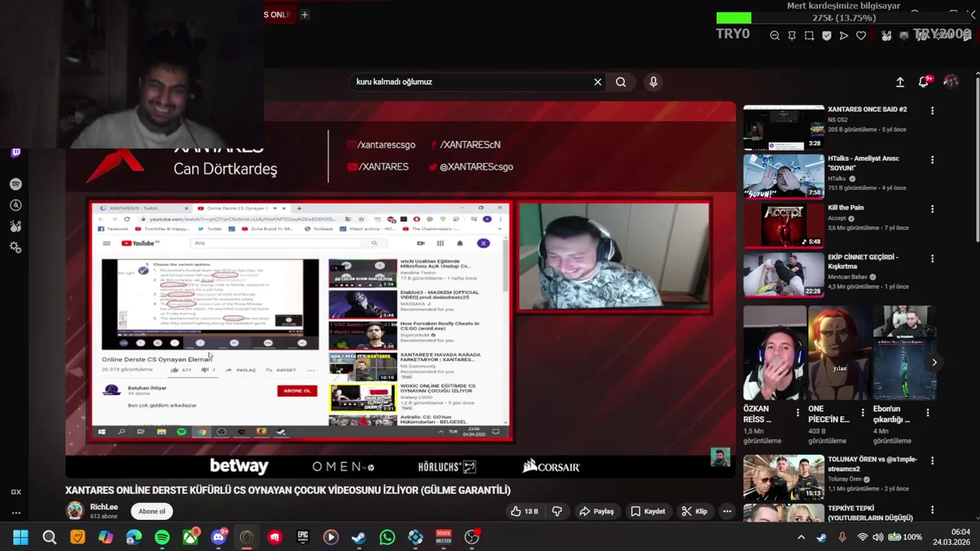Image resolution: width=980 pixels, height=551 pixels.
Task: Open more actions menu beside Klip
Action: point(727,511)
